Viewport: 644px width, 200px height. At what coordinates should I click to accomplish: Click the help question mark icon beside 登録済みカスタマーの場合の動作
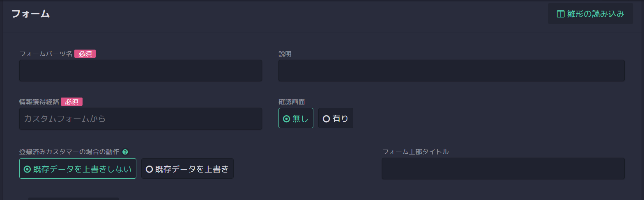(x=125, y=152)
